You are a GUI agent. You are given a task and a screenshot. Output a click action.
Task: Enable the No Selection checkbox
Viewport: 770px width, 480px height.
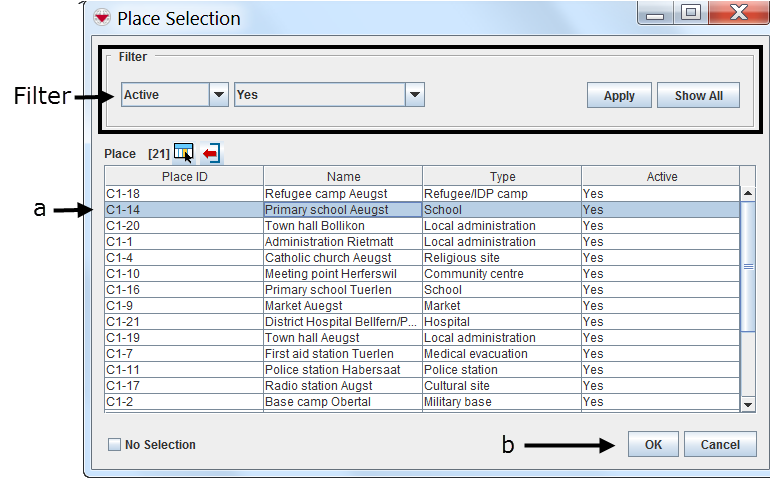(x=114, y=444)
